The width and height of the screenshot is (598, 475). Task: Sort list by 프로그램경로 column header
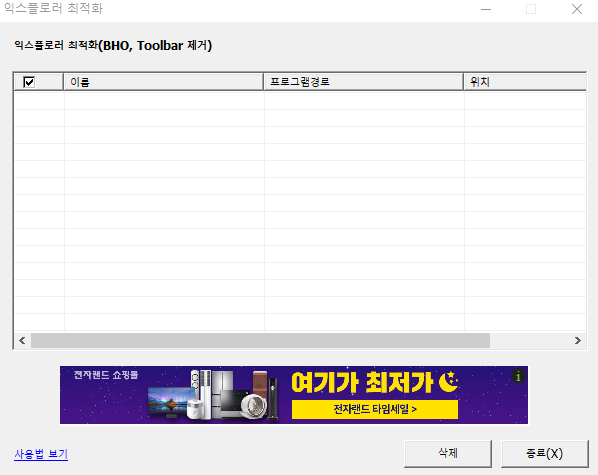(363, 82)
